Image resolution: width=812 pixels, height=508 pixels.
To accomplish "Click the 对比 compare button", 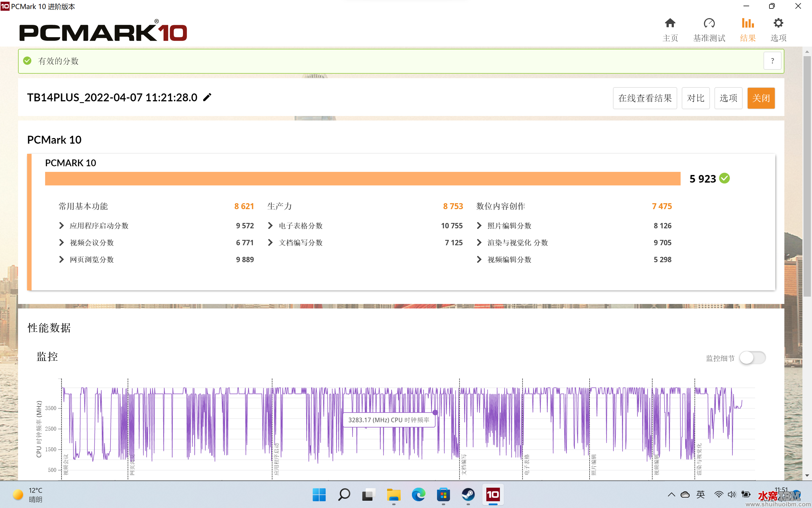I will click(696, 98).
